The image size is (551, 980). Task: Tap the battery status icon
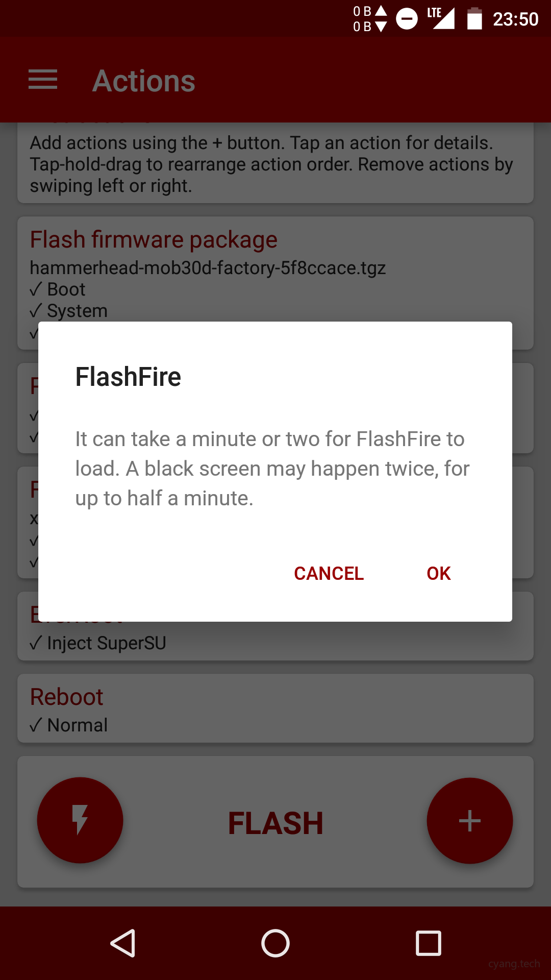coord(474,19)
